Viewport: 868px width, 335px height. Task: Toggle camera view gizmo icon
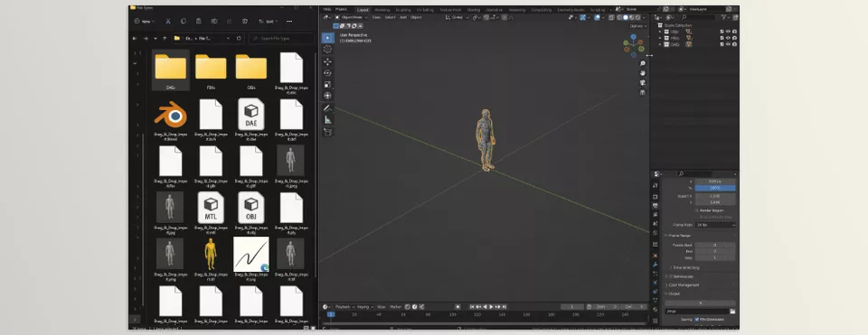pos(643,82)
